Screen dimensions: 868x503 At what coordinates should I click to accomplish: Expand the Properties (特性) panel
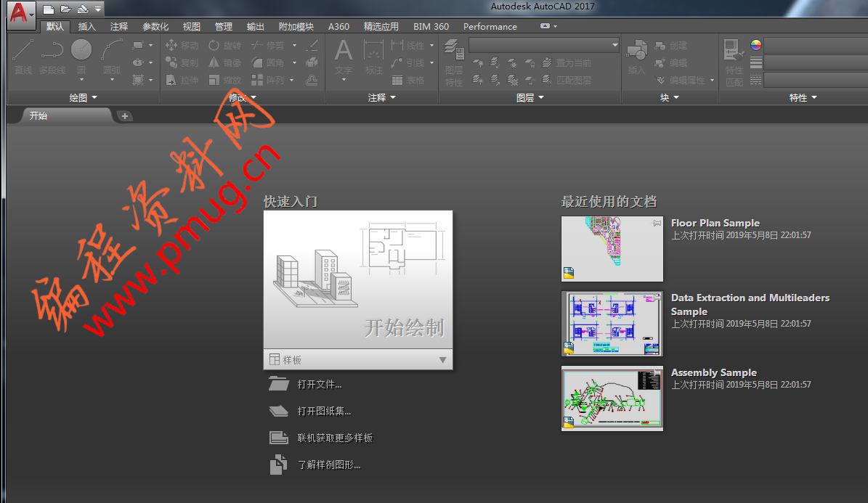pyautogui.click(x=803, y=97)
